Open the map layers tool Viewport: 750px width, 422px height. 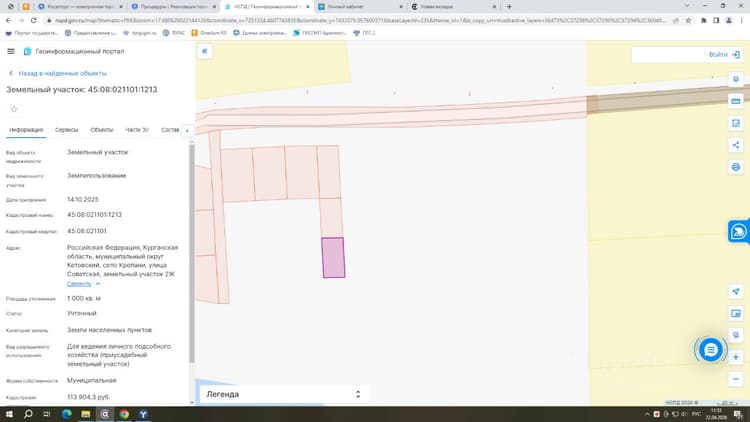(736, 79)
